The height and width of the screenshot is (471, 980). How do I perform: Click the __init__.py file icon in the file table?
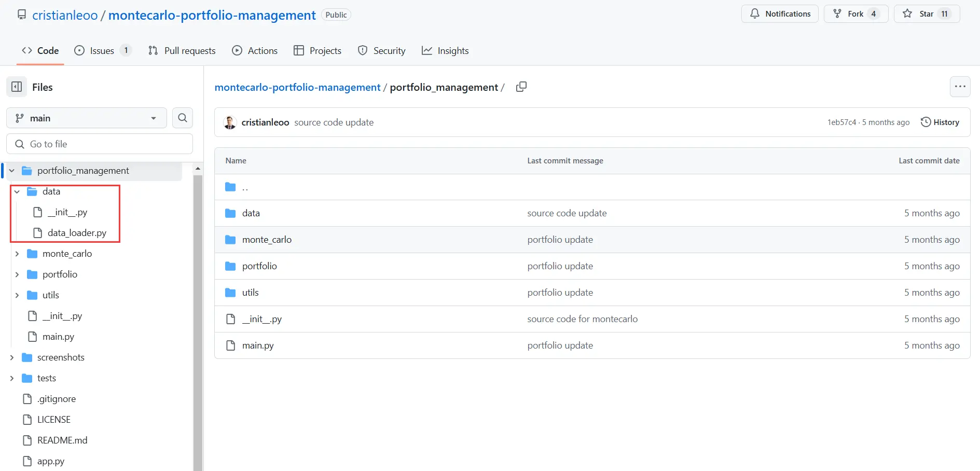[230, 319]
